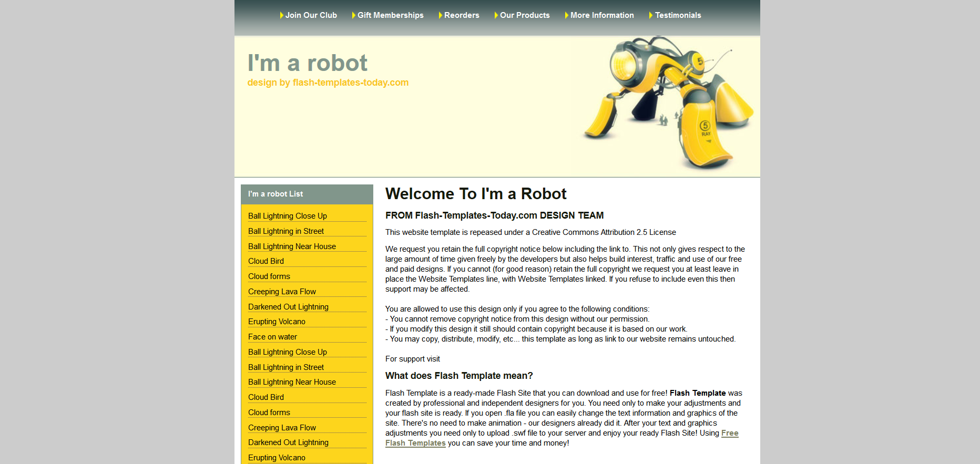Click the design by flash-templates-today.com tagline

tap(328, 83)
